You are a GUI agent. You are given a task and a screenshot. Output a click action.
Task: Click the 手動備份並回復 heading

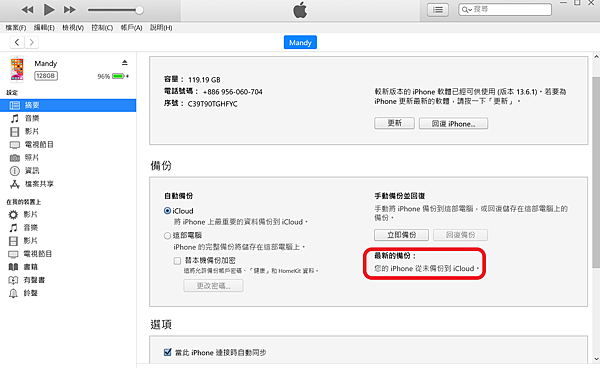click(399, 196)
